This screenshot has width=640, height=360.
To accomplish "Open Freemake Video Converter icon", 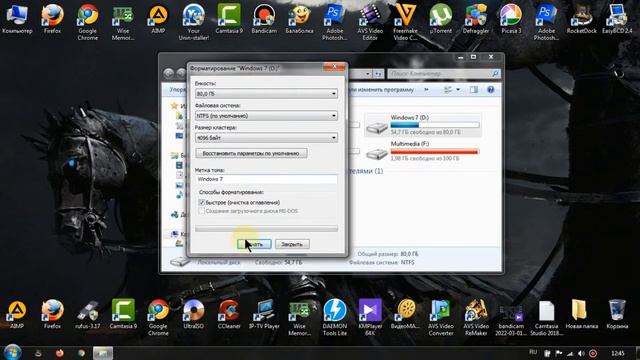I will (405, 22).
